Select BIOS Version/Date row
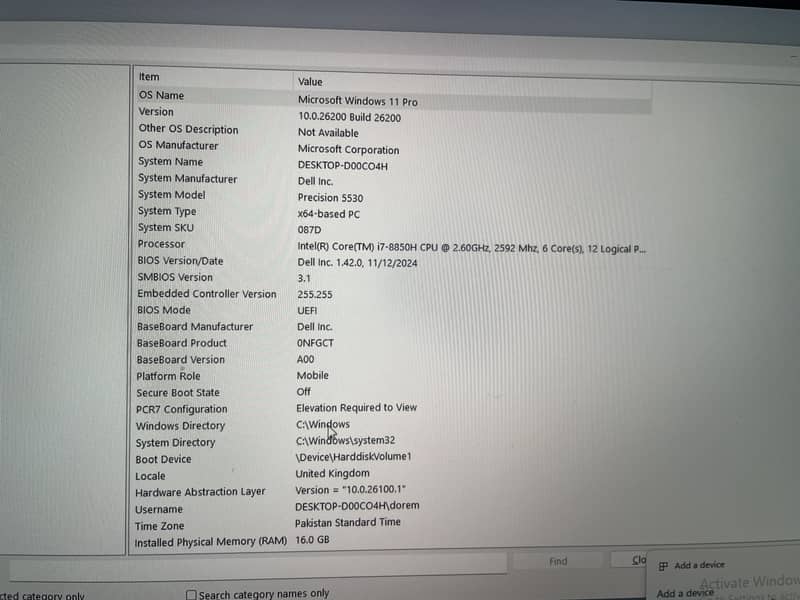The image size is (800, 600). coord(180,261)
